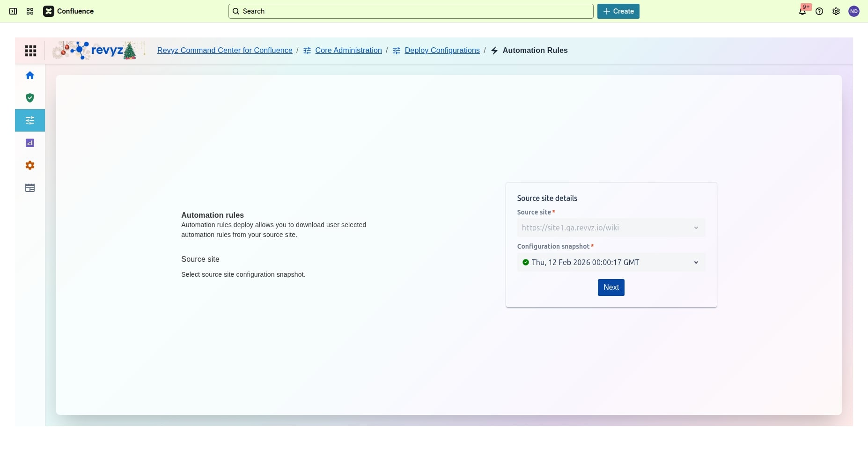Click the Create button
This screenshot has height=450, width=868.
618,11
